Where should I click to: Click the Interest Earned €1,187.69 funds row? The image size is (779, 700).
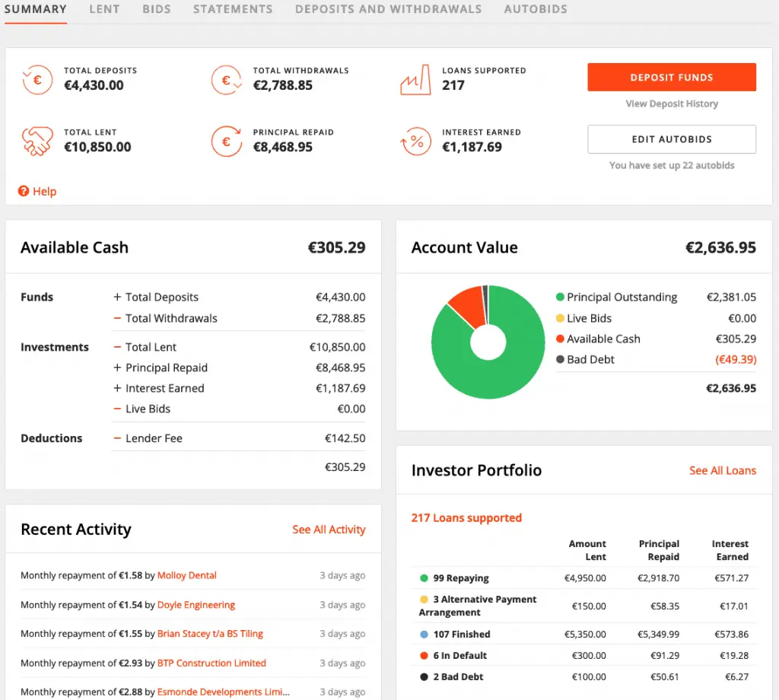coord(238,388)
